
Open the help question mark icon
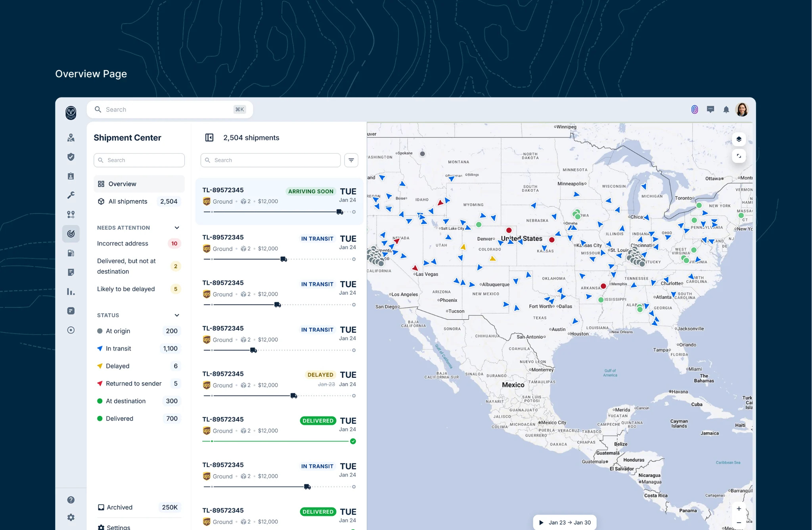coord(71,500)
